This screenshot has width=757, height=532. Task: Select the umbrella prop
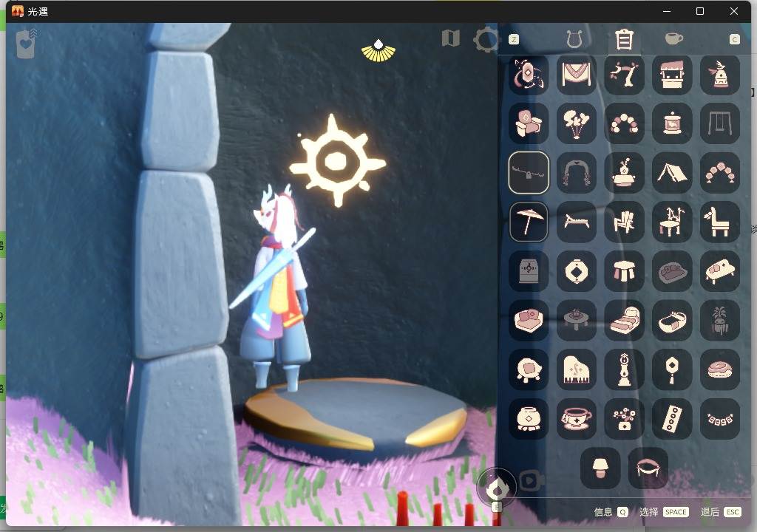coord(529,222)
